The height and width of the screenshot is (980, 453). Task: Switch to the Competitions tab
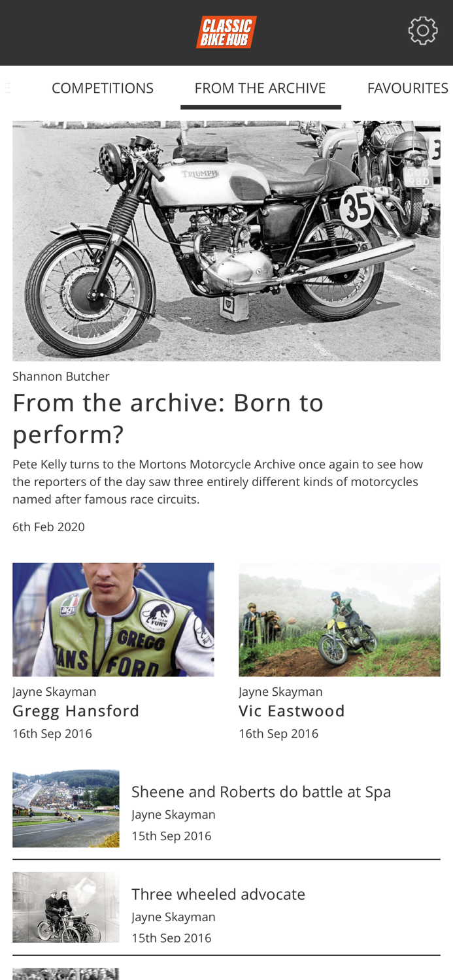click(x=103, y=88)
